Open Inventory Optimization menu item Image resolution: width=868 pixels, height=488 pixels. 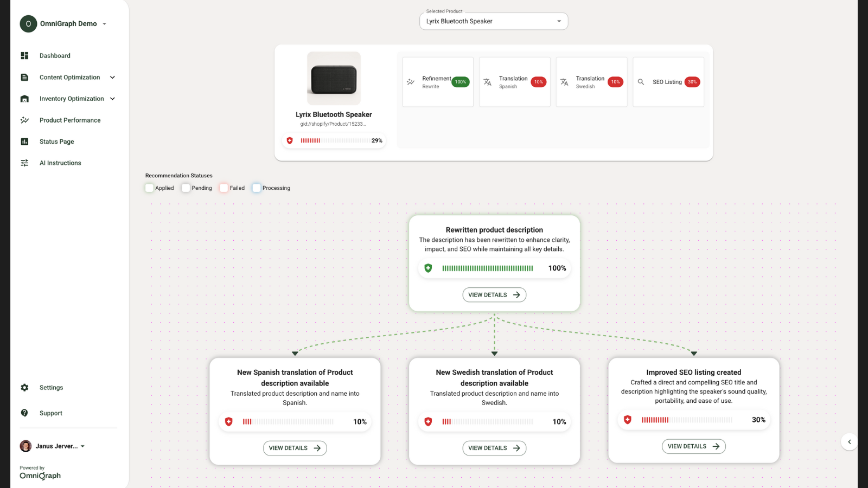[x=72, y=99]
